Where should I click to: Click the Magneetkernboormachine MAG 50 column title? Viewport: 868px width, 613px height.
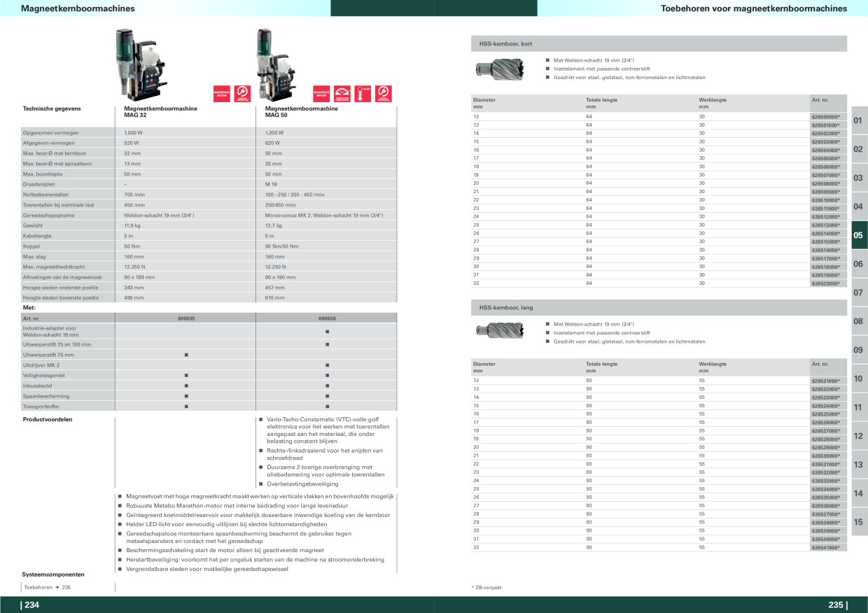(302, 112)
